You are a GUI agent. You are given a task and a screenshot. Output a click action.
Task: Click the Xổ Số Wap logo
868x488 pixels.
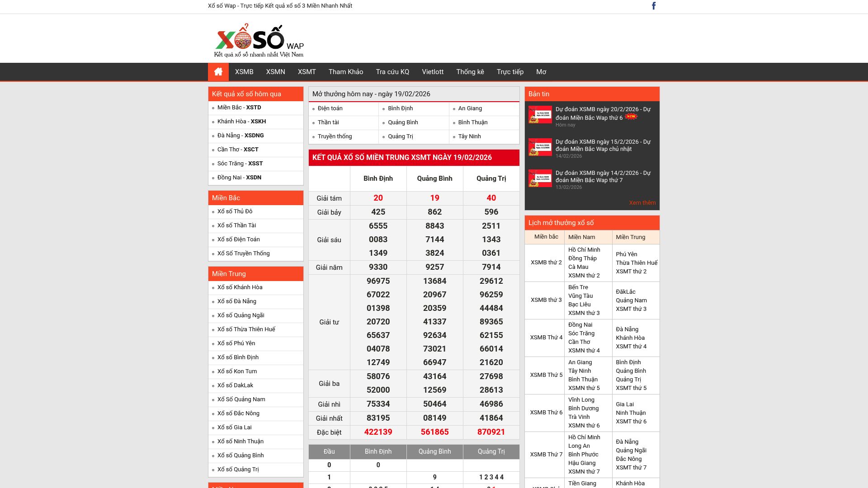(258, 38)
